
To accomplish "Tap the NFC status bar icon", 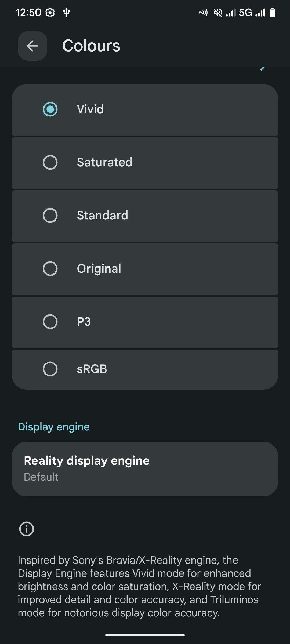I will (x=203, y=13).
